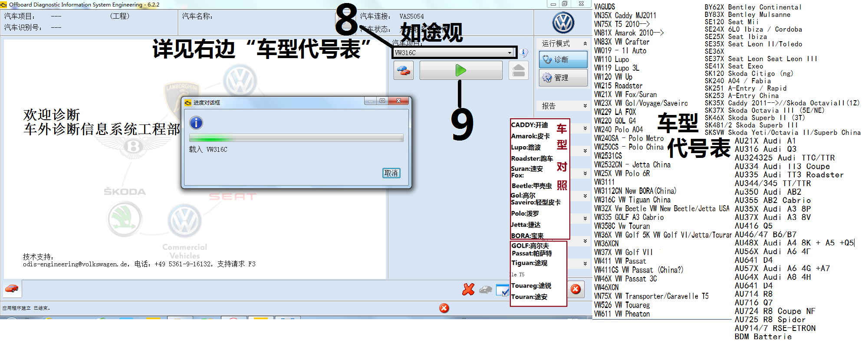Click 取消 to cancel loading
The width and height of the screenshot is (868, 347).
[x=391, y=173]
